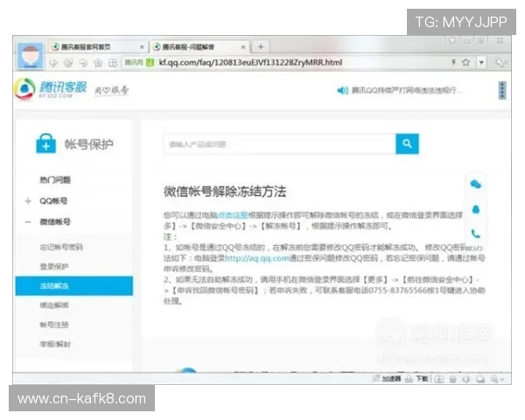525x420 pixels.
Task: Collapse 微信帐号 with the minus sign
Action: pos(28,221)
